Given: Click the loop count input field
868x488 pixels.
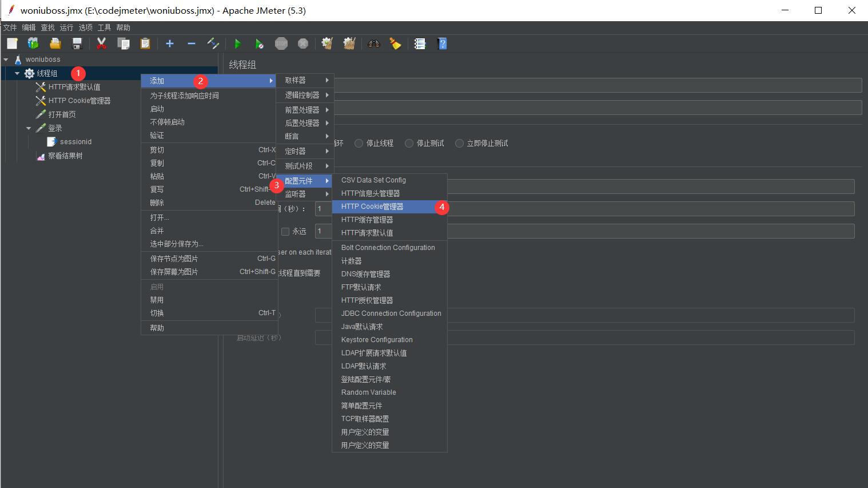Looking at the screenshot, I should (585, 231).
